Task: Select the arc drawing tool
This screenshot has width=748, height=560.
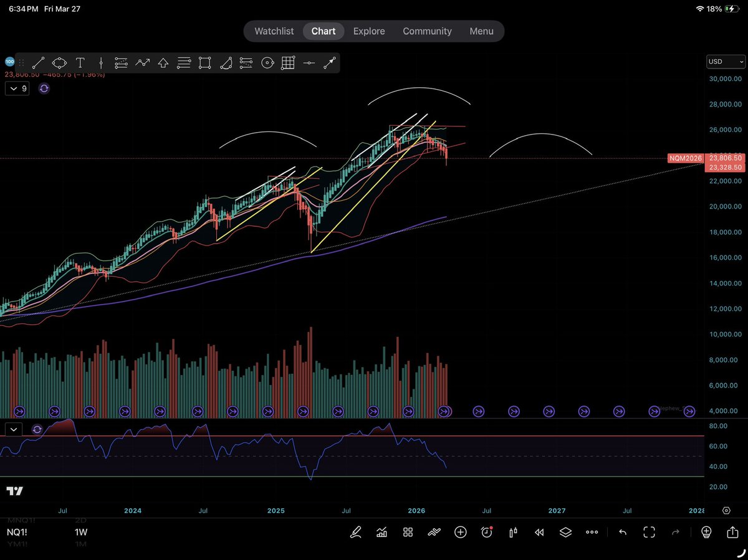Action: click(226, 63)
